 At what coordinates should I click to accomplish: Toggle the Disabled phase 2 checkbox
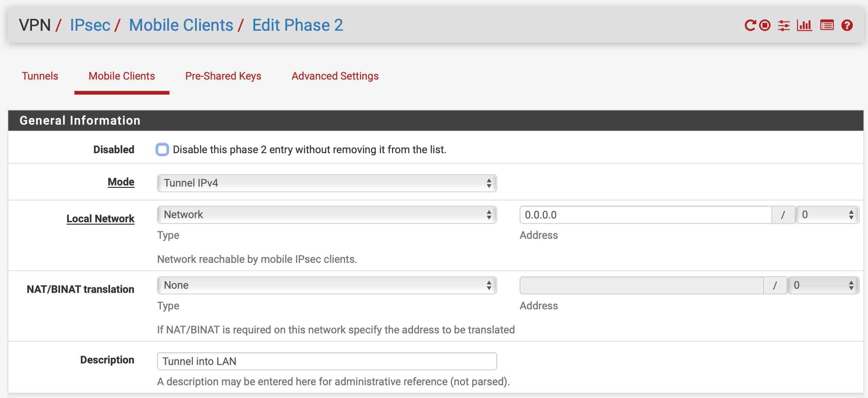click(x=162, y=149)
